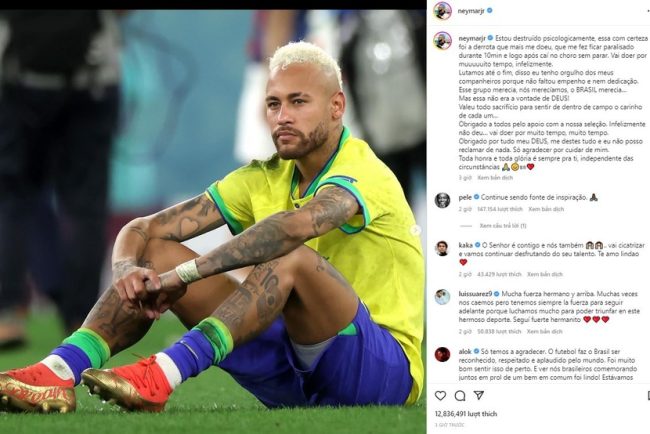650x434 pixels.
Task: Show translation of pele's comment
Action: (546, 209)
